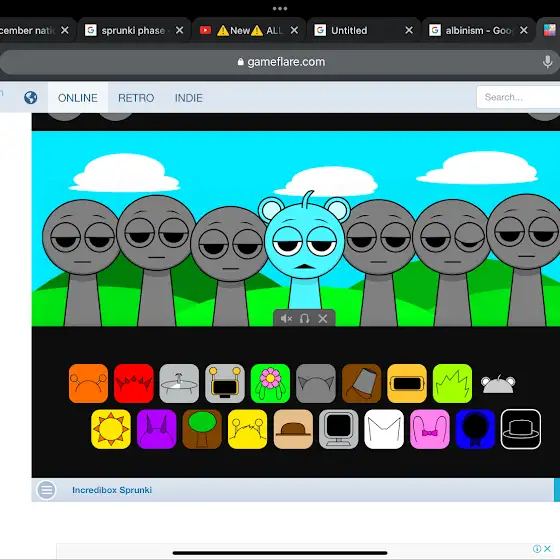The width and height of the screenshot is (560, 560).
Task: Choose the robot monitor with yellow antennas icon
Action: coord(225,383)
